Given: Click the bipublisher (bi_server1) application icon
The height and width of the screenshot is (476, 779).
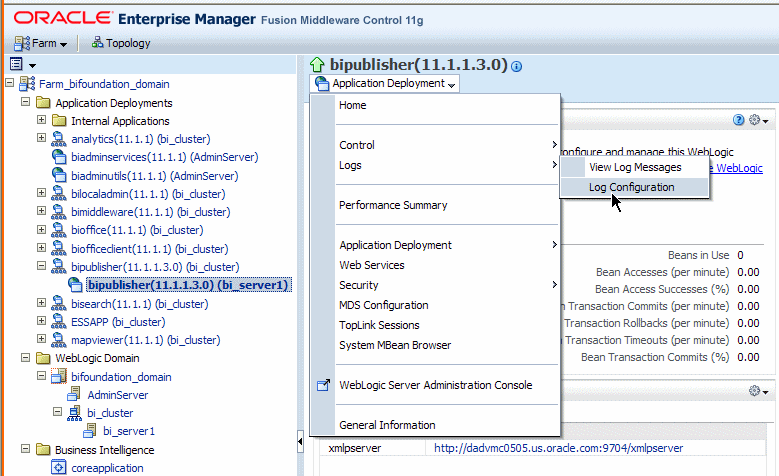Looking at the screenshot, I should click(x=75, y=285).
